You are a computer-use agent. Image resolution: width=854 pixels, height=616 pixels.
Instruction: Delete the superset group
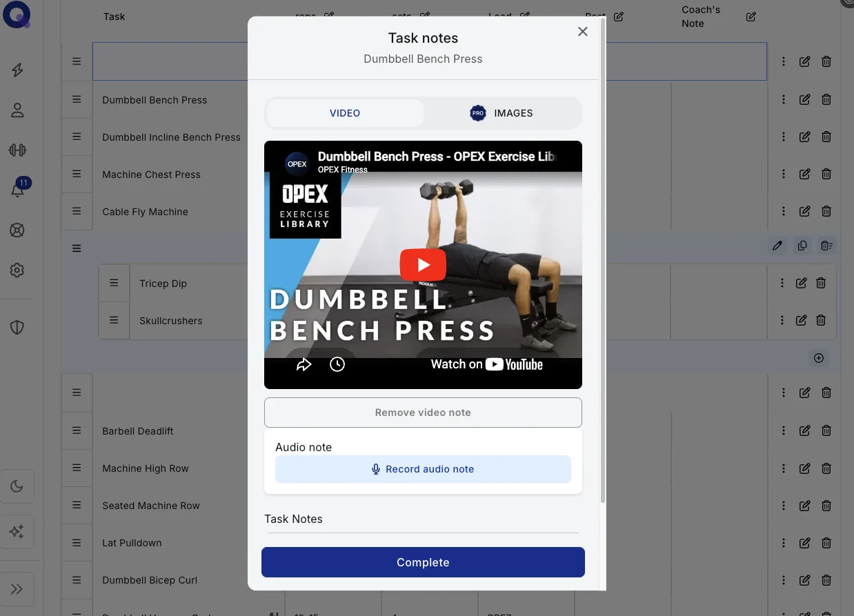[x=827, y=246]
